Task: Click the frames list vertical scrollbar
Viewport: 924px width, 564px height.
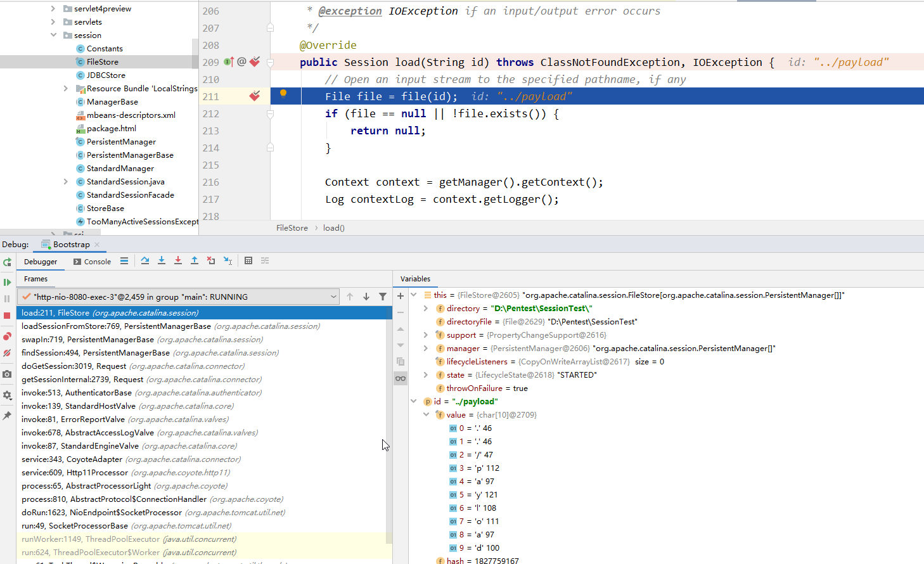Action: coord(389,425)
